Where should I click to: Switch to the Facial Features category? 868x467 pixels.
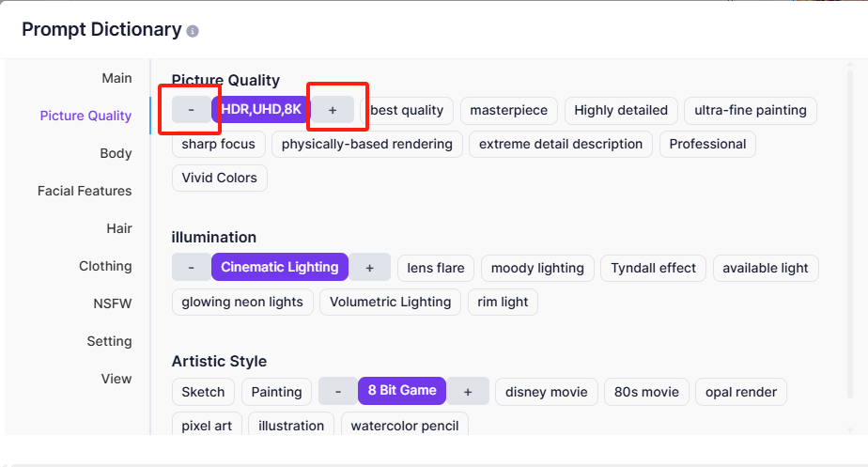click(85, 191)
